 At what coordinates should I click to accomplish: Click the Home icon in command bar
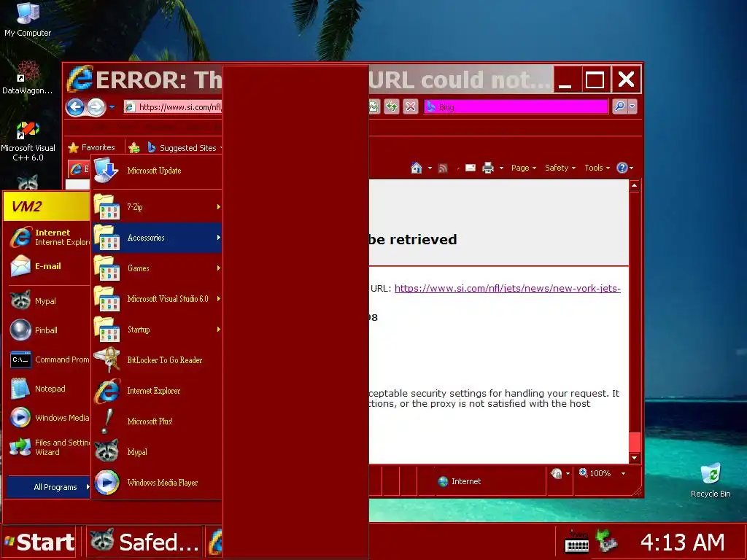417,168
